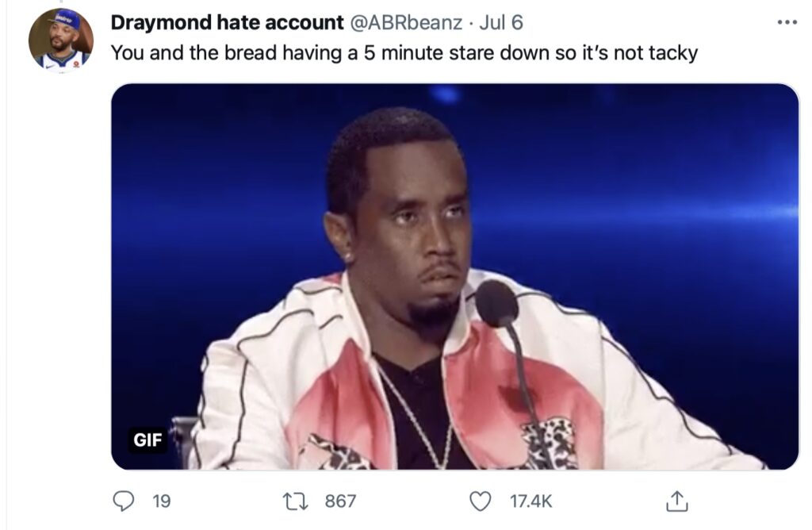View the 17.4K likes count
The width and height of the screenshot is (812, 530).
tap(530, 501)
